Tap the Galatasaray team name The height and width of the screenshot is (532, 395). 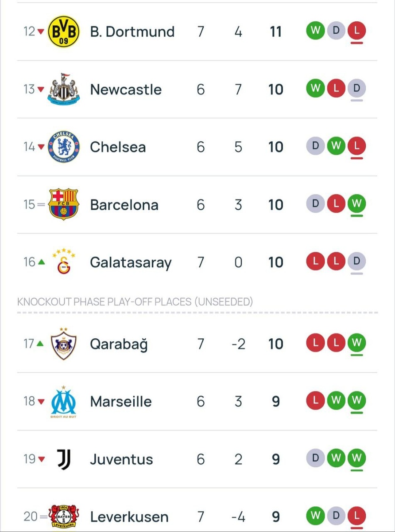tap(131, 262)
